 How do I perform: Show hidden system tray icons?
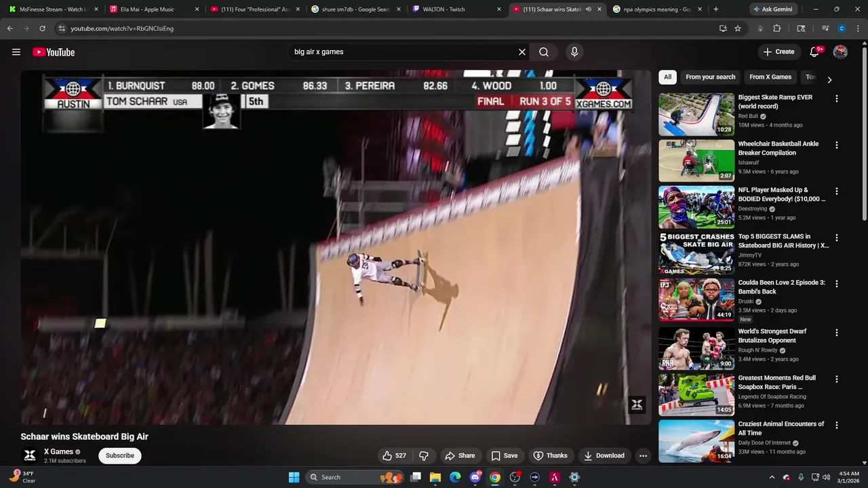(772, 477)
